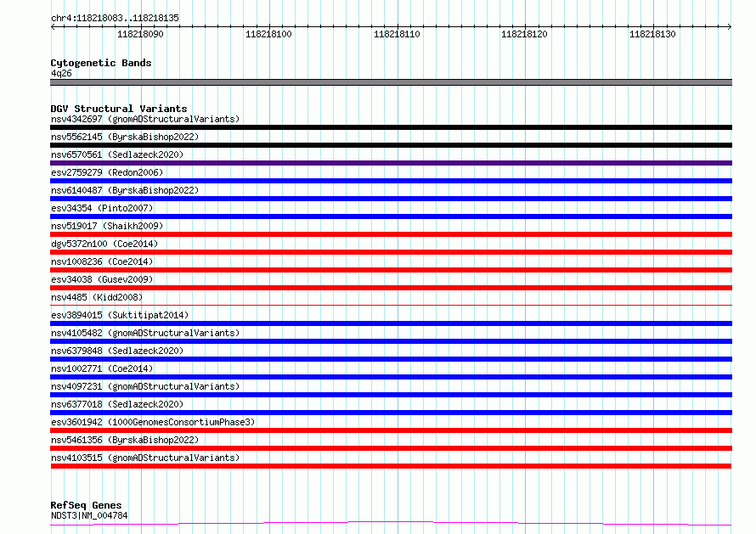The width and height of the screenshot is (756, 534).
Task: Open variant nsv5562145 (ByrskaBishop2022) label
Action: pos(125,137)
